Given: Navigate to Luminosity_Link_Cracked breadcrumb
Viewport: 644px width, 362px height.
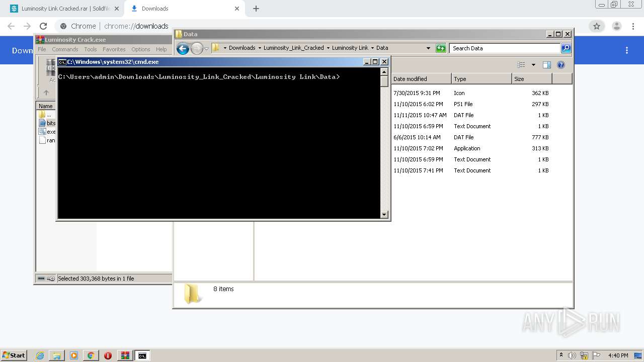Looking at the screenshot, I should tap(294, 48).
